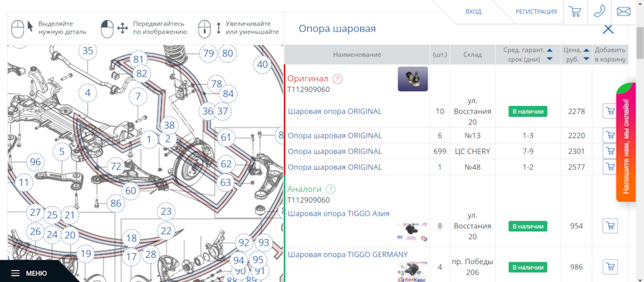Click the original ball joint thumbnail

(x=413, y=79)
